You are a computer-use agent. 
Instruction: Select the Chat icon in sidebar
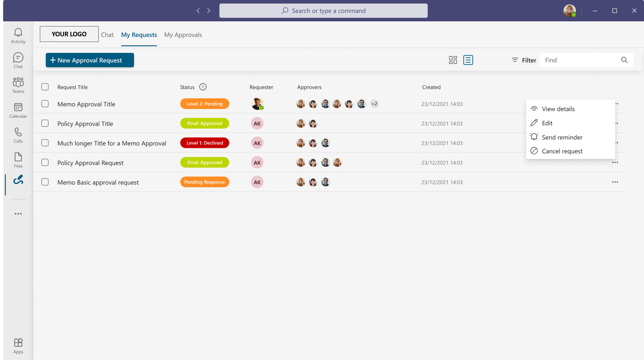pos(18,60)
